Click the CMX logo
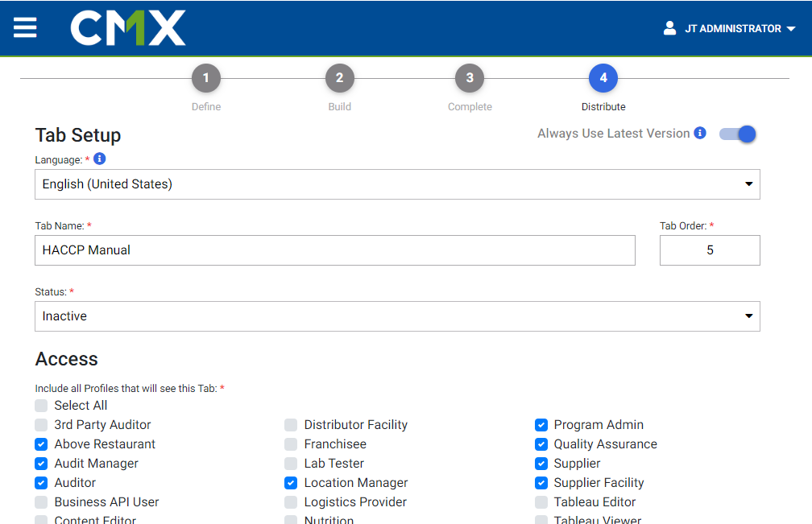The width and height of the screenshot is (812, 524). (x=128, y=28)
